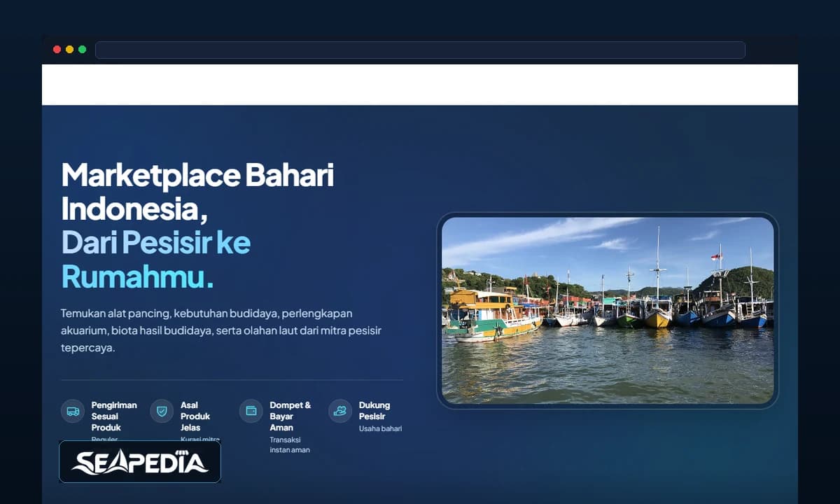
Task: Click the delivery truck icon beside Pengiriman Sesuai Produk
Action: 73,411
